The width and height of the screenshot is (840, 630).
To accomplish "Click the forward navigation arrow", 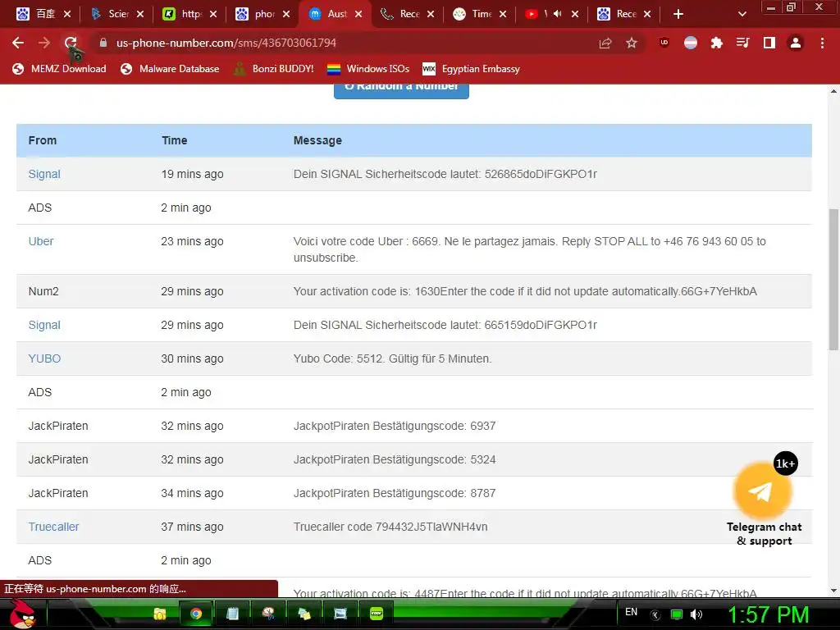I will pos(44,43).
